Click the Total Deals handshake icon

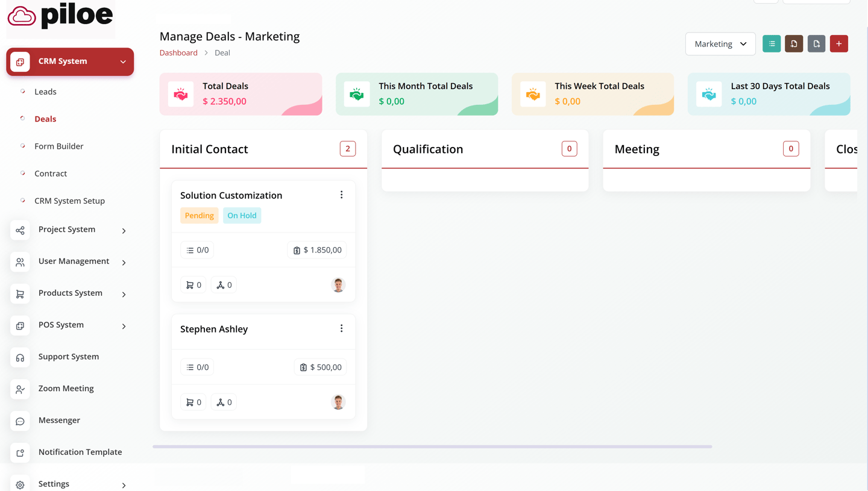(181, 94)
